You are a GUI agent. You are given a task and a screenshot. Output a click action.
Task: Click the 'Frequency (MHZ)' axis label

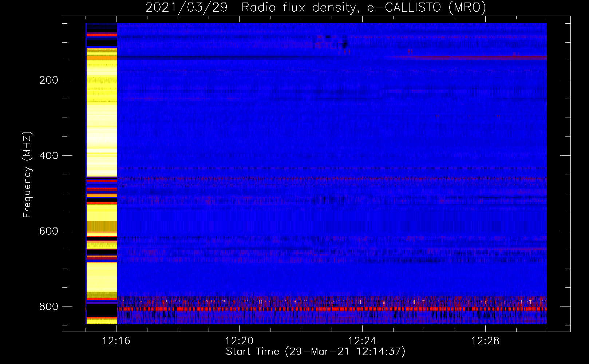pyautogui.click(x=27, y=174)
